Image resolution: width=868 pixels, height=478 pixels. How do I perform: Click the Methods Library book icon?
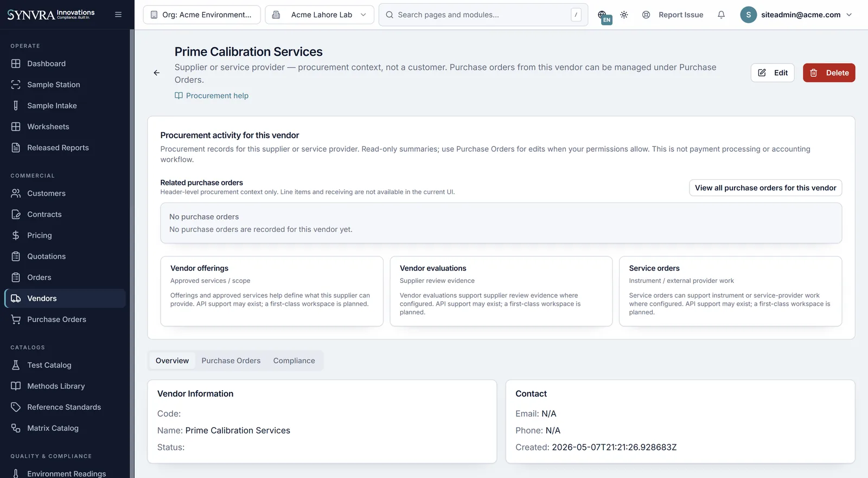pos(16,386)
